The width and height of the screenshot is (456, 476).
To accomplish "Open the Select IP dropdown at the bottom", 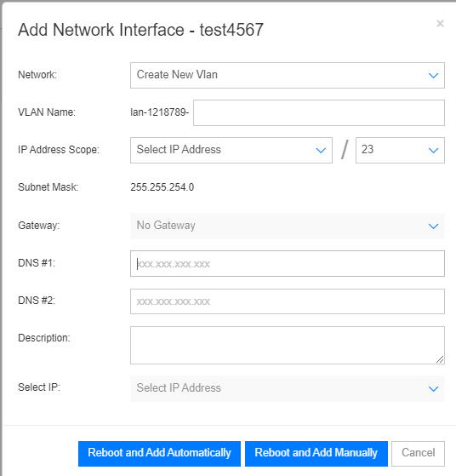I will click(288, 388).
